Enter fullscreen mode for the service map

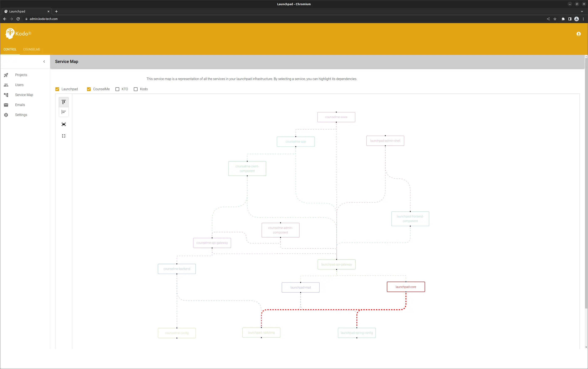[63, 136]
